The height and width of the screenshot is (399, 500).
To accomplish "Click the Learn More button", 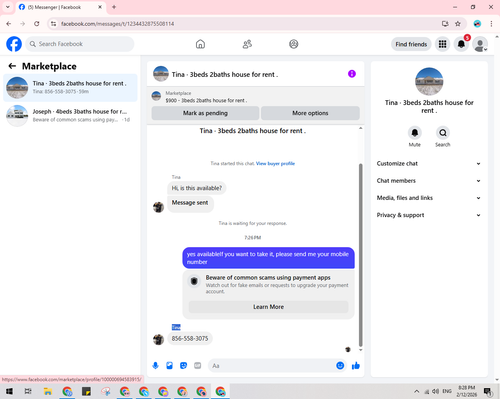I will tap(268, 307).
